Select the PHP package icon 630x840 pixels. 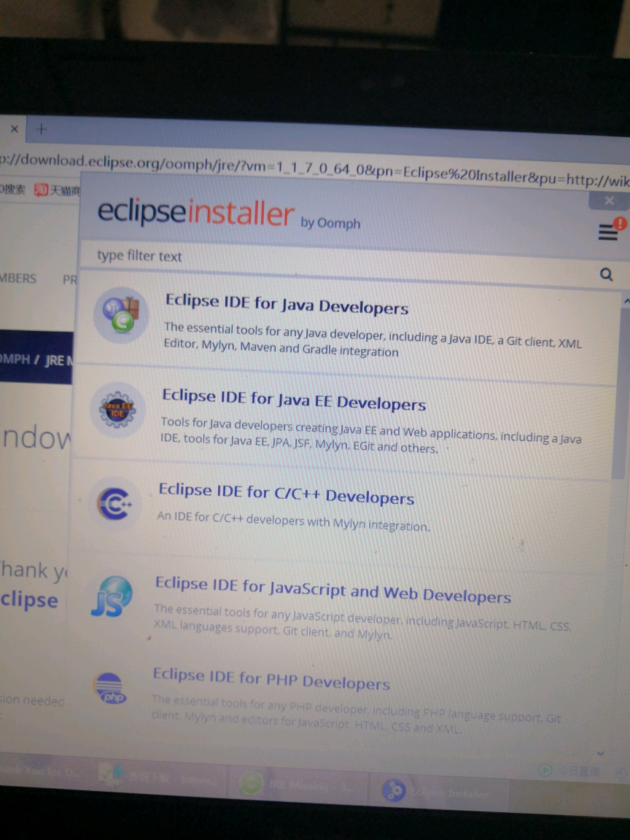[109, 689]
